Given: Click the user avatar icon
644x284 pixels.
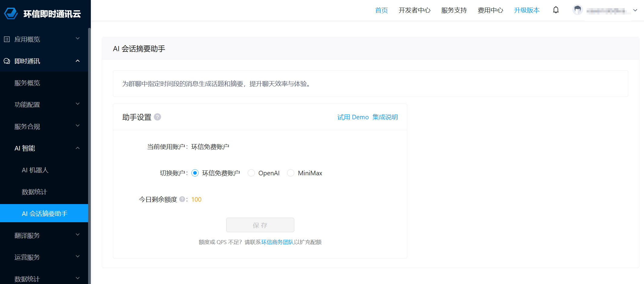Looking at the screenshot, I should point(578,10).
